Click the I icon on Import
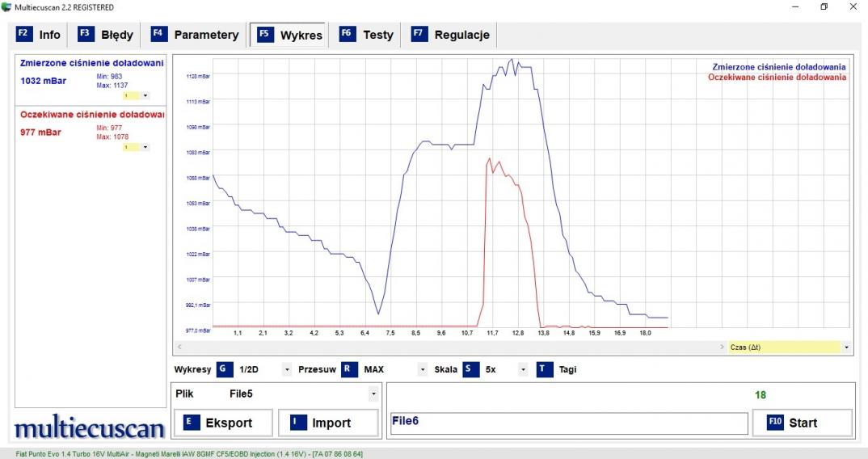 (x=298, y=423)
